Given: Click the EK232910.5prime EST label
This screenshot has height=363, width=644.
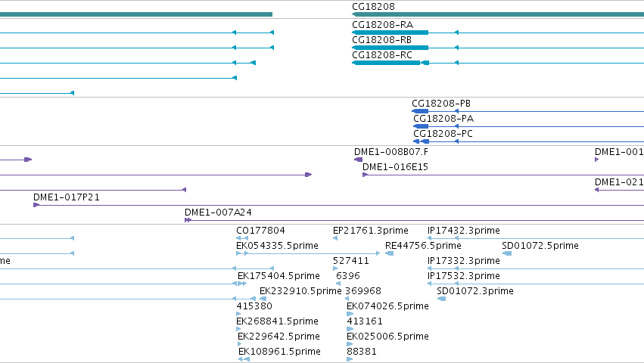Looking at the screenshot, I should [300, 292].
